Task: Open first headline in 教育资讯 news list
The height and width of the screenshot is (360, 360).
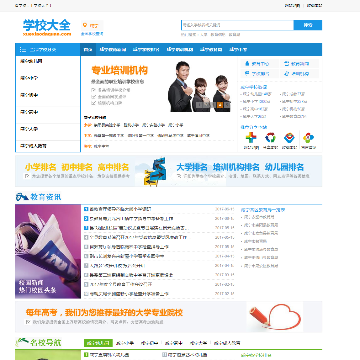Action: click(120, 209)
